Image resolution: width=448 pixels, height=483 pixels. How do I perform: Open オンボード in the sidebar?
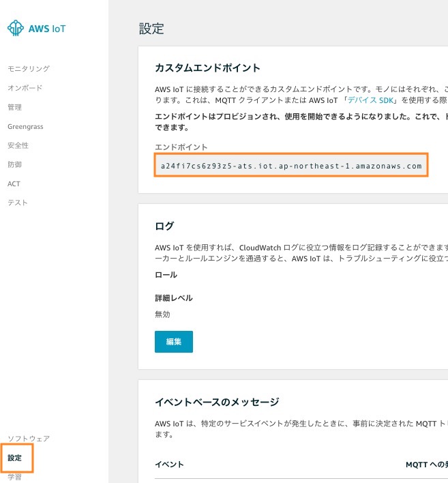[x=25, y=88]
